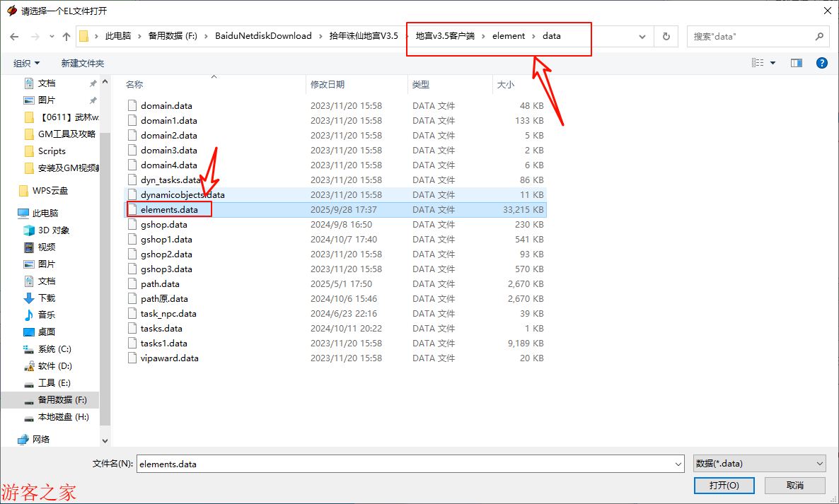Click 新建文件夹 in the toolbar

click(82, 63)
